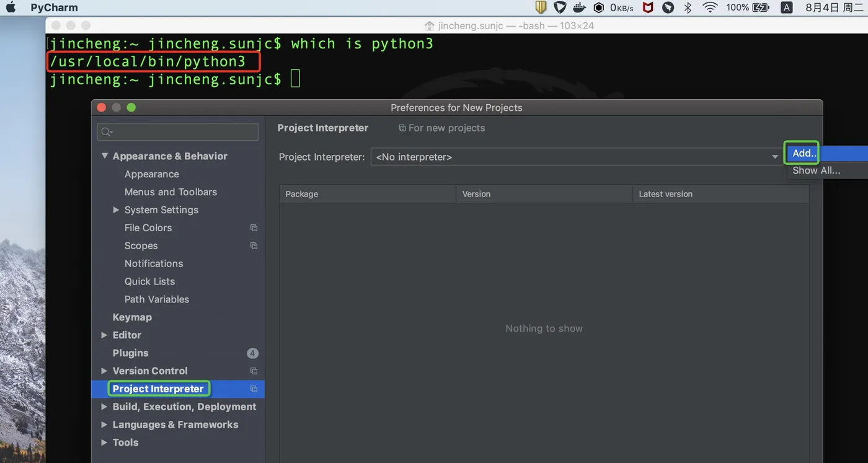Open the Bluetooth status menu
This screenshot has height=463, width=868.
pos(688,7)
